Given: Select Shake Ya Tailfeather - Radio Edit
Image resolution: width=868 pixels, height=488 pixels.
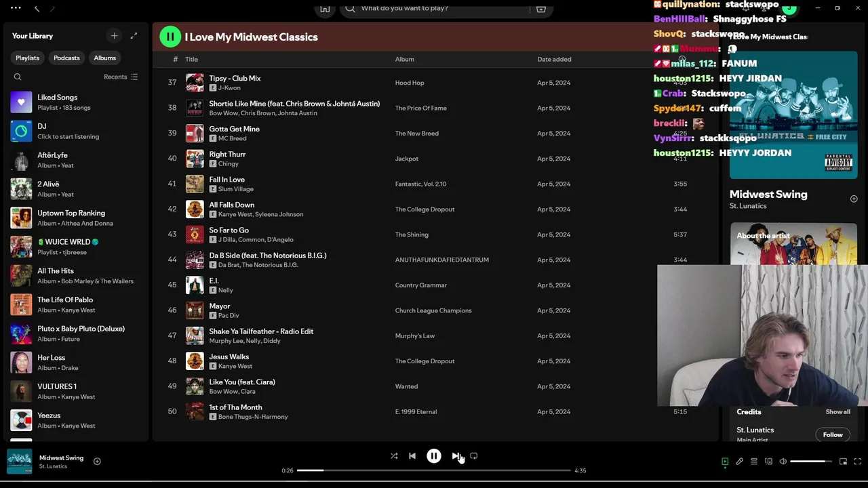Looking at the screenshot, I should pyautogui.click(x=434, y=335).
